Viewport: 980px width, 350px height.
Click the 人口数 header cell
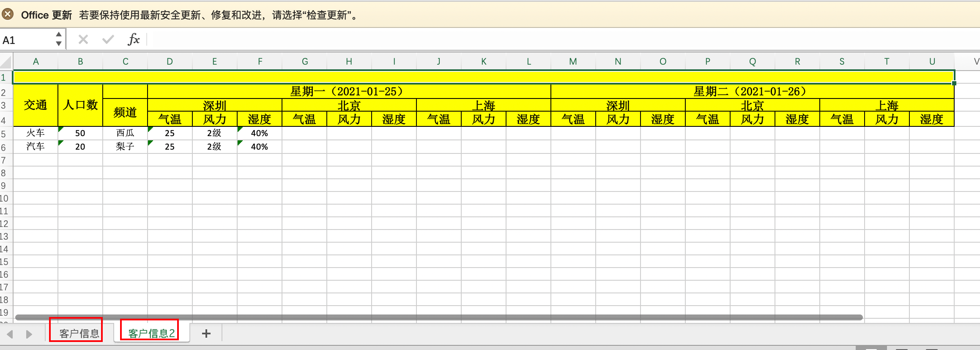pos(80,105)
